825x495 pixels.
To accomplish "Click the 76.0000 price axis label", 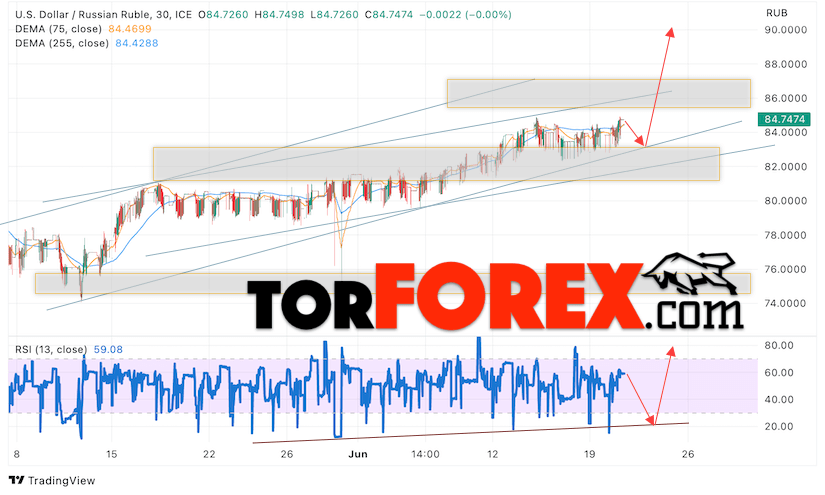I will pyautogui.click(x=785, y=269).
